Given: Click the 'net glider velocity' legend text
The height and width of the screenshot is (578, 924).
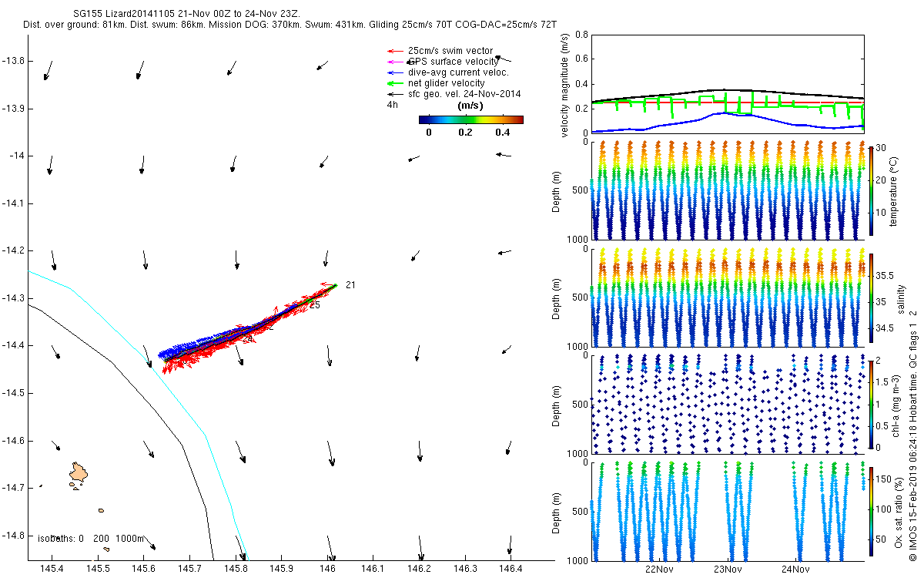Looking at the screenshot, I should (x=447, y=83).
